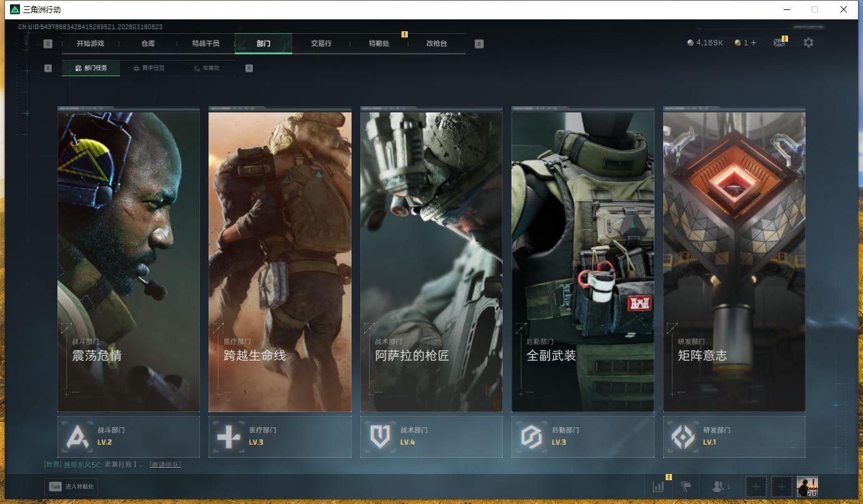Open settings via the gear icon
The height and width of the screenshot is (504, 863).
coord(809,43)
